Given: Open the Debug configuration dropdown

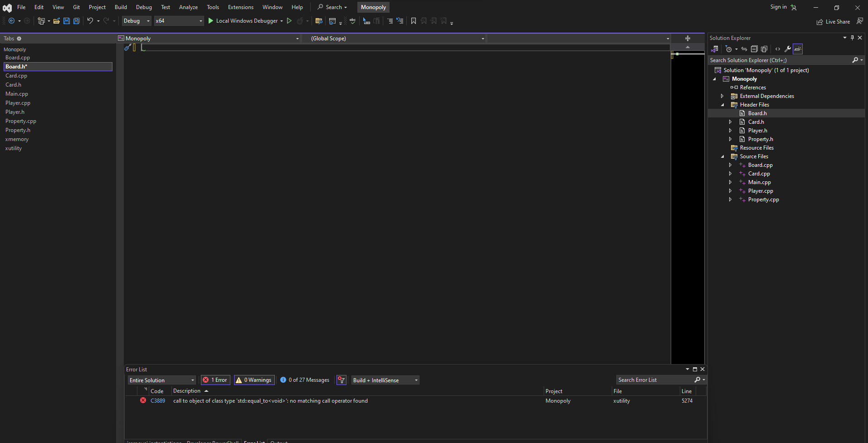Looking at the screenshot, I should 137,21.
